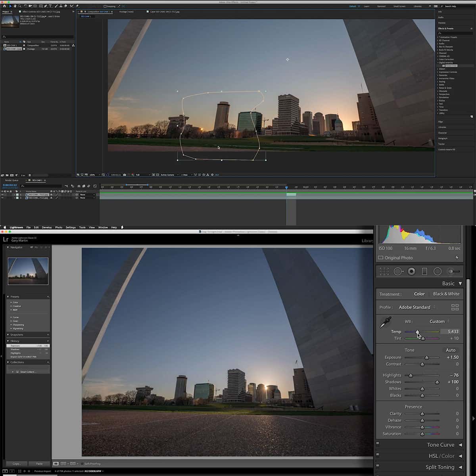Viewport: 476px width, 476px height.
Task: Select the Type tool in After Effects
Action: point(50,6)
